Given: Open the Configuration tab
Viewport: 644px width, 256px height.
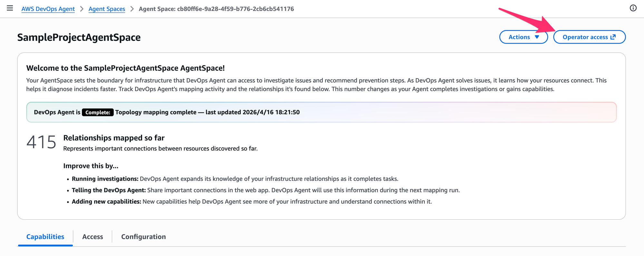Looking at the screenshot, I should tap(143, 237).
